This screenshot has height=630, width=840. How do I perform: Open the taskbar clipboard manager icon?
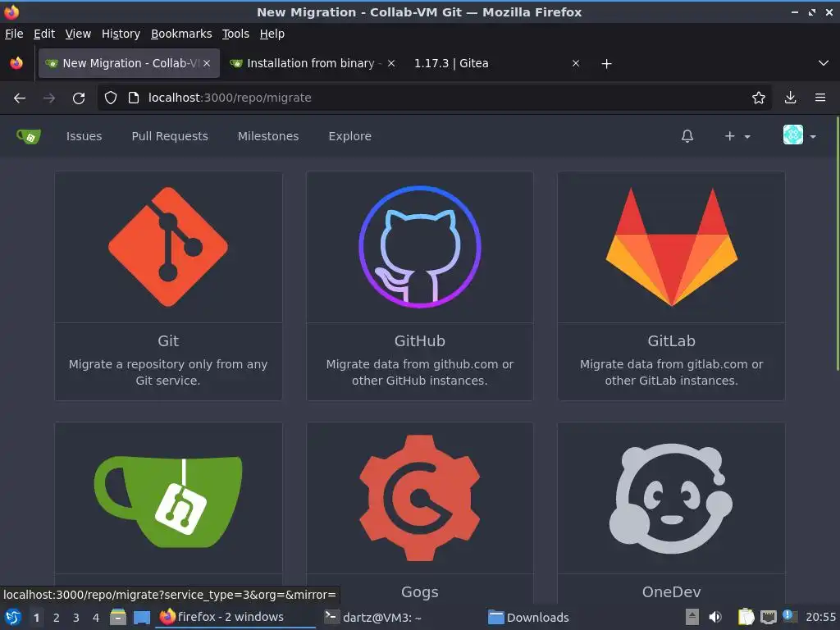(746, 617)
